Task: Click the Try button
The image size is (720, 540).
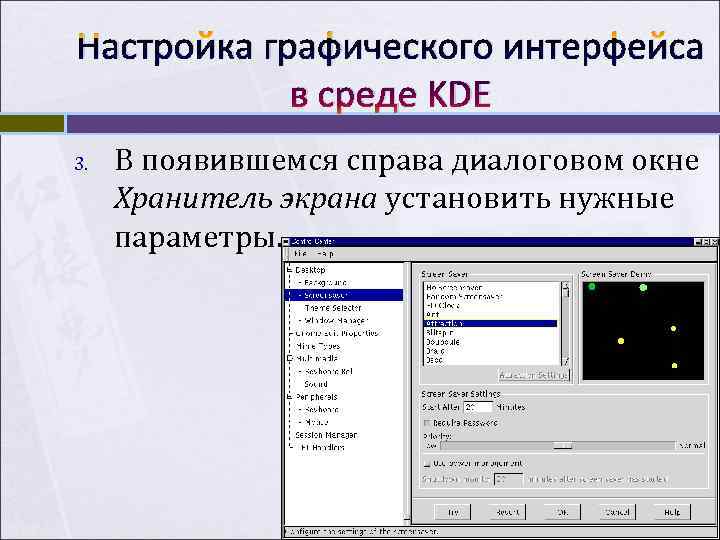Action: click(x=453, y=512)
